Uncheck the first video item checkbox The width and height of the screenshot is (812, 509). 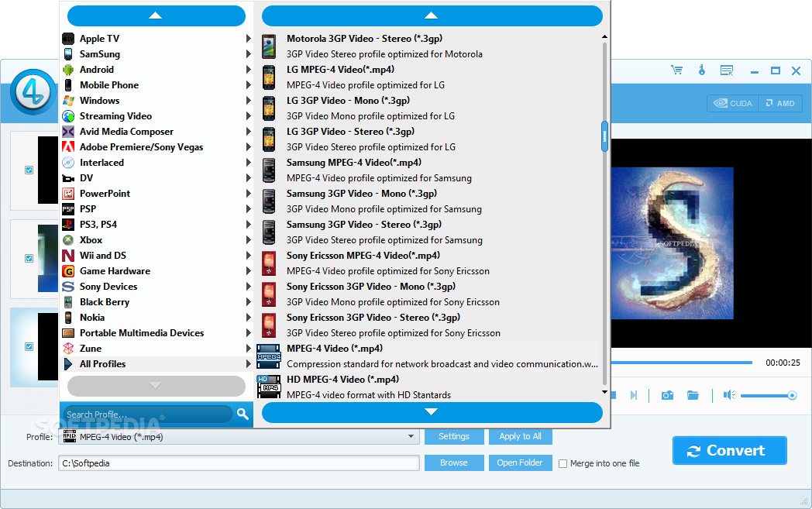pyautogui.click(x=29, y=170)
